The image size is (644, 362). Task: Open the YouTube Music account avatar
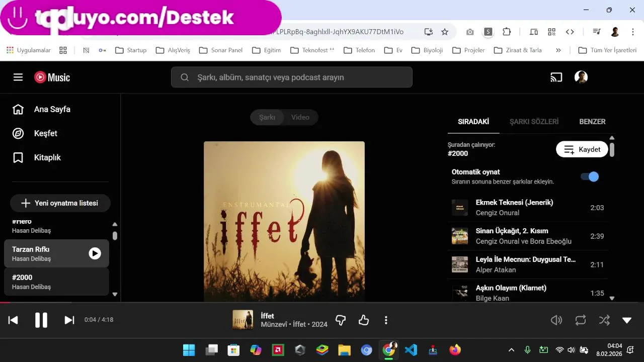[x=581, y=77]
